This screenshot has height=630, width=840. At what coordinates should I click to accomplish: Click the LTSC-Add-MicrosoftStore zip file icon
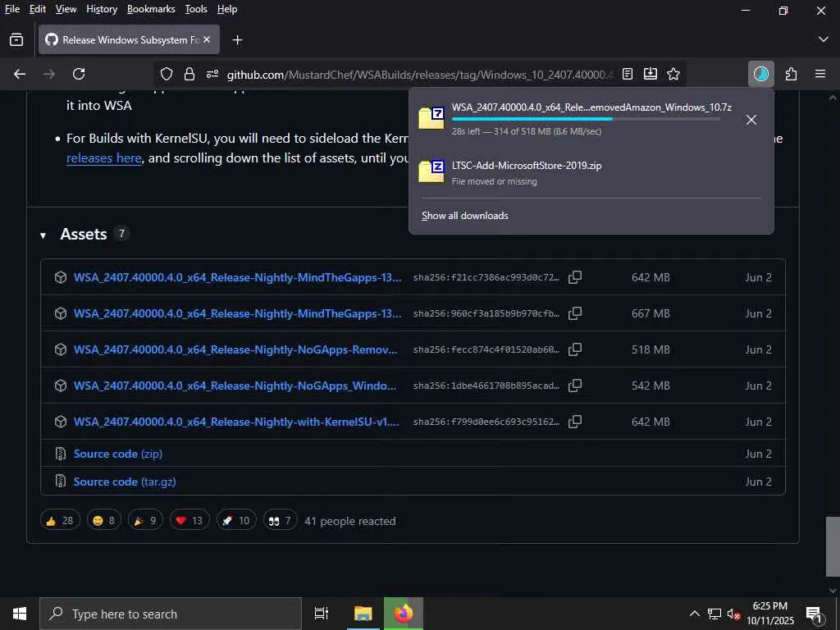click(431, 171)
